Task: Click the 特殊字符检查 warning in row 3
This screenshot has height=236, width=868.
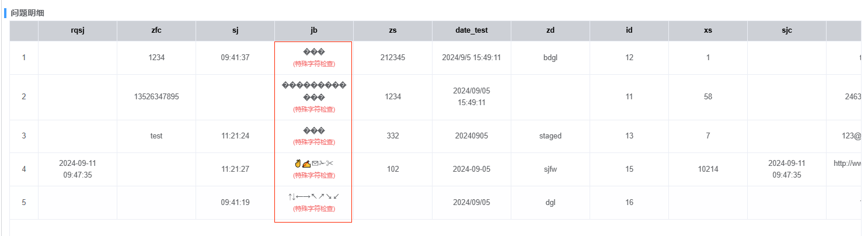Action: coord(314,142)
